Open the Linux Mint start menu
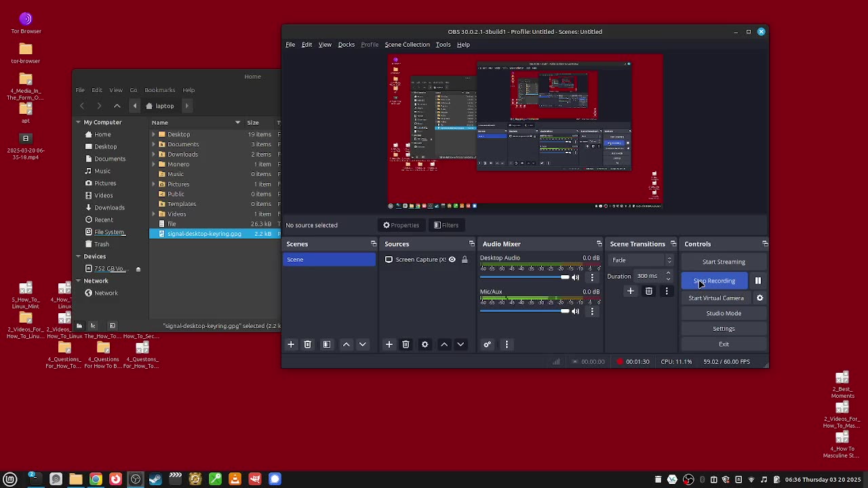The width and height of the screenshot is (868, 488). point(10,479)
